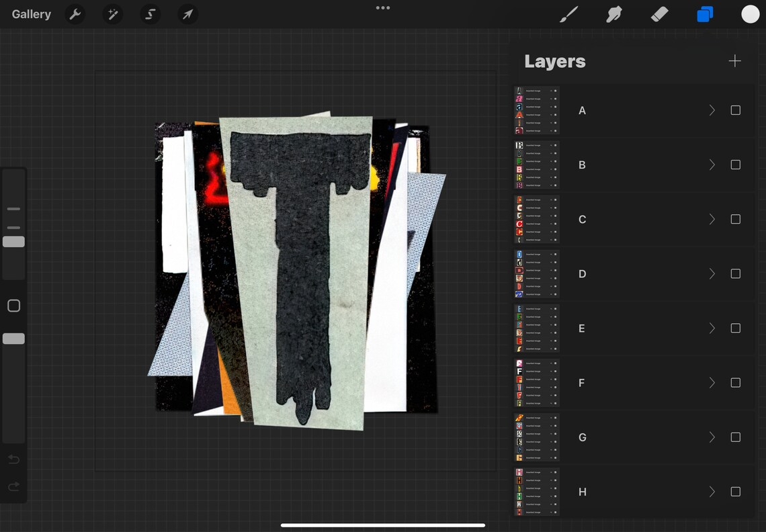
Task: Activate the Transform arrow tool
Action: point(187,14)
